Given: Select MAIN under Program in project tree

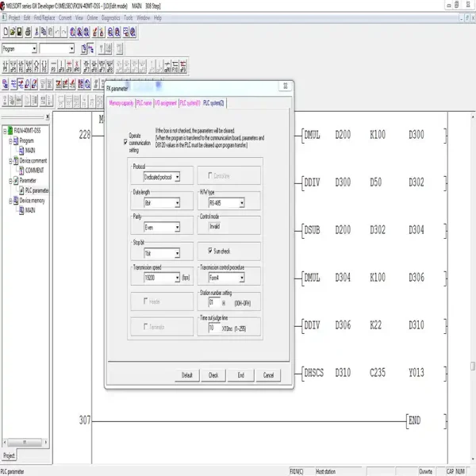Looking at the screenshot, I should click(30, 150).
